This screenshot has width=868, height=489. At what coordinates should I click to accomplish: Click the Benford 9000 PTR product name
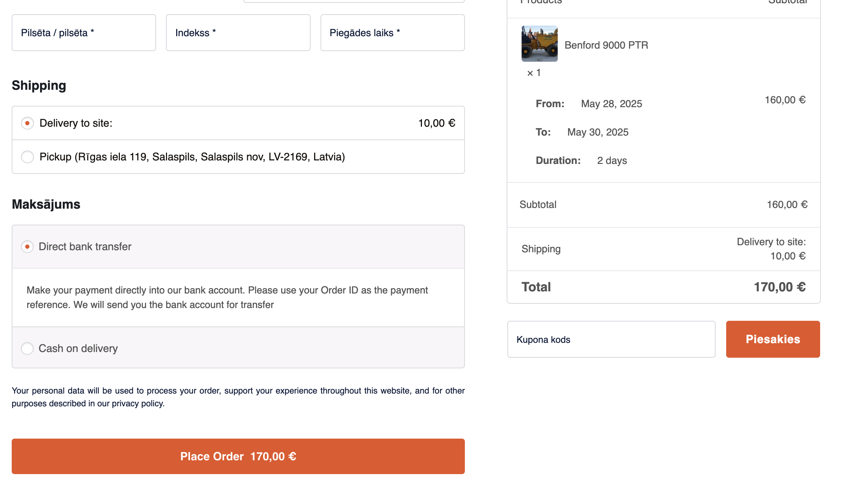coord(606,45)
